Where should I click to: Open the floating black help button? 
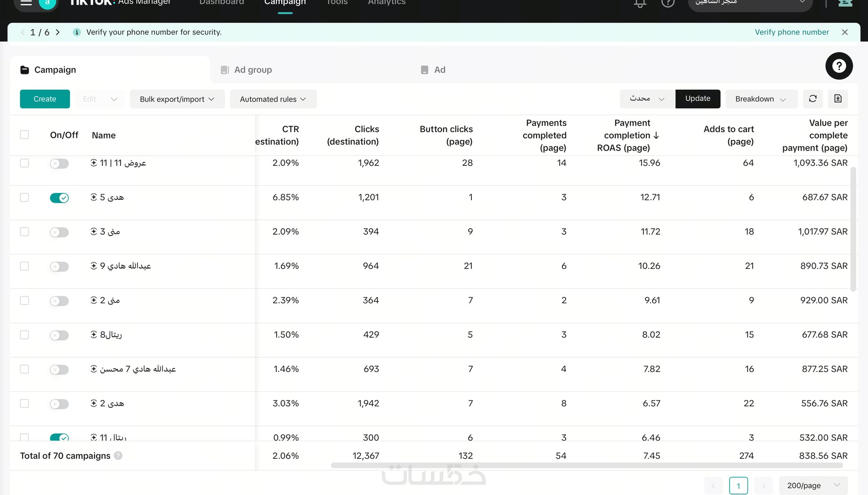coord(839,66)
